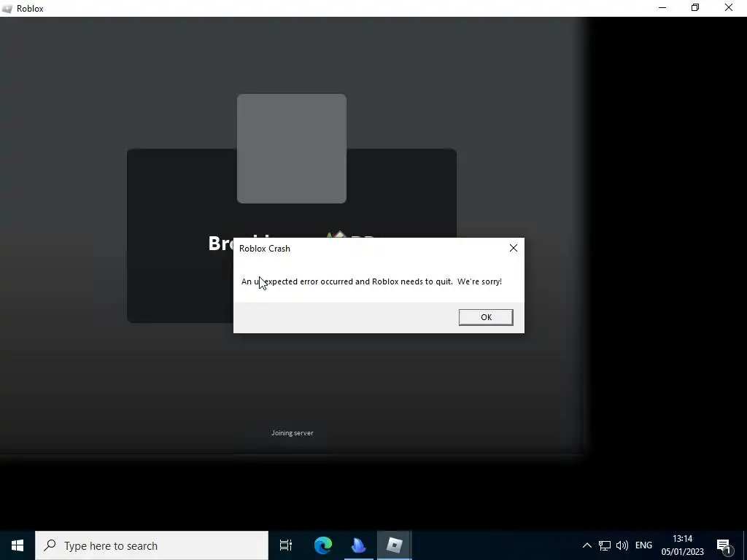Open network status tray icon

click(605, 545)
